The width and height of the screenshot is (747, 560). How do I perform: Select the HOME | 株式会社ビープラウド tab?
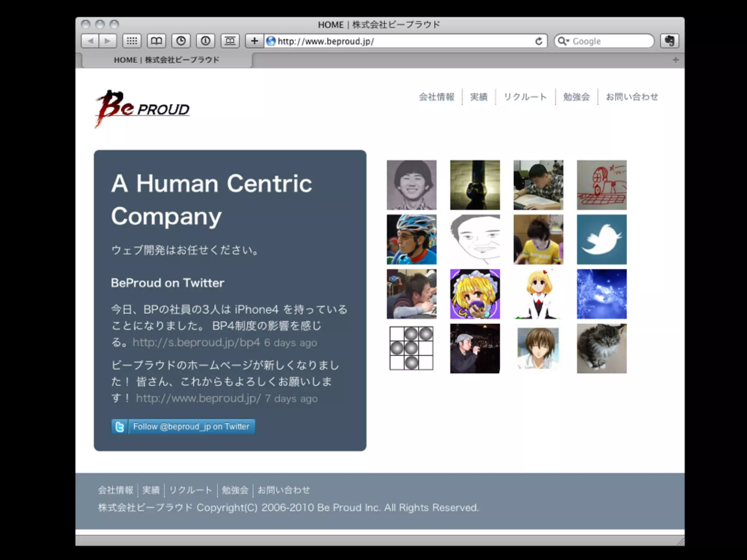click(166, 60)
